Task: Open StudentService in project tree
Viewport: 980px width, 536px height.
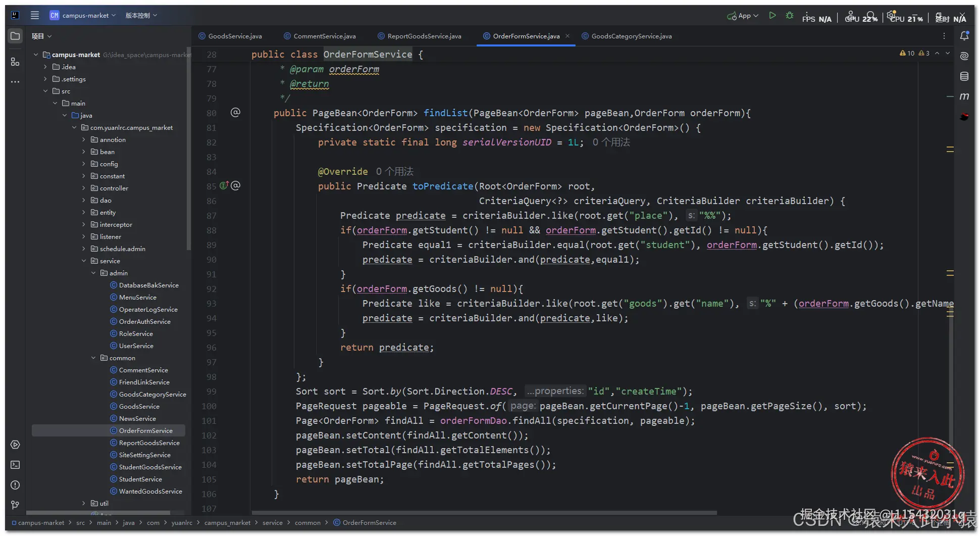Action: 140,479
